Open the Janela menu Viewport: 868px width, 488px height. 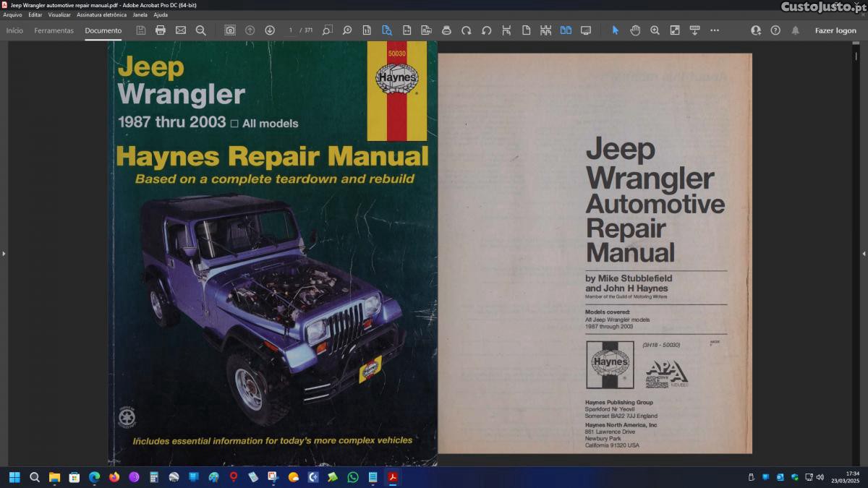click(x=140, y=14)
